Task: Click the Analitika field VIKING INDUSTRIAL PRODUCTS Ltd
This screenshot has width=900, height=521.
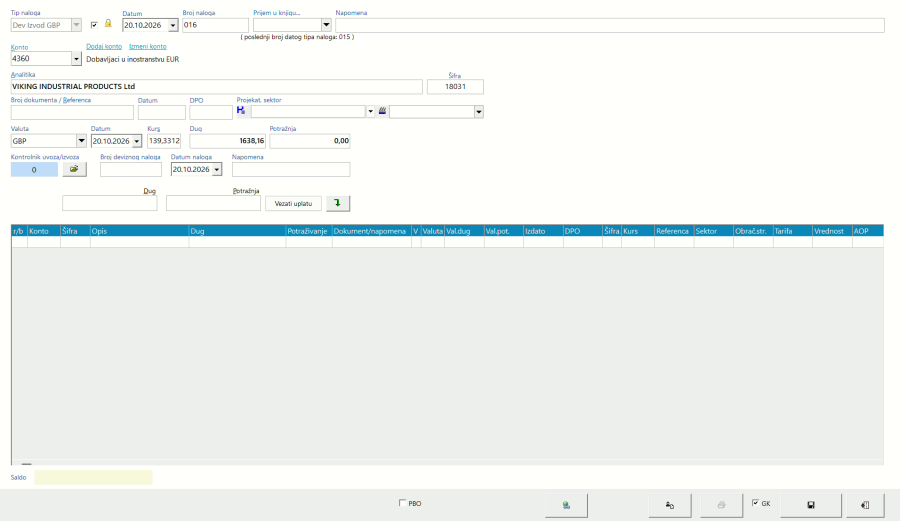Action: [216, 87]
